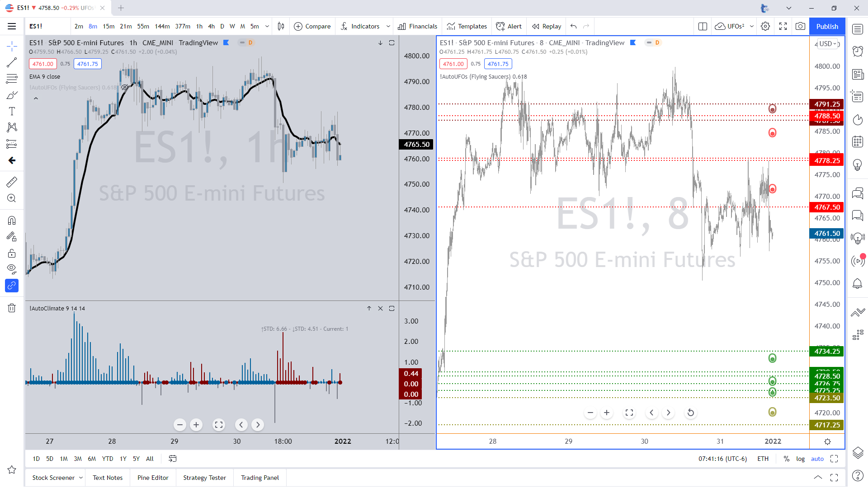Open the news panel

858,74
